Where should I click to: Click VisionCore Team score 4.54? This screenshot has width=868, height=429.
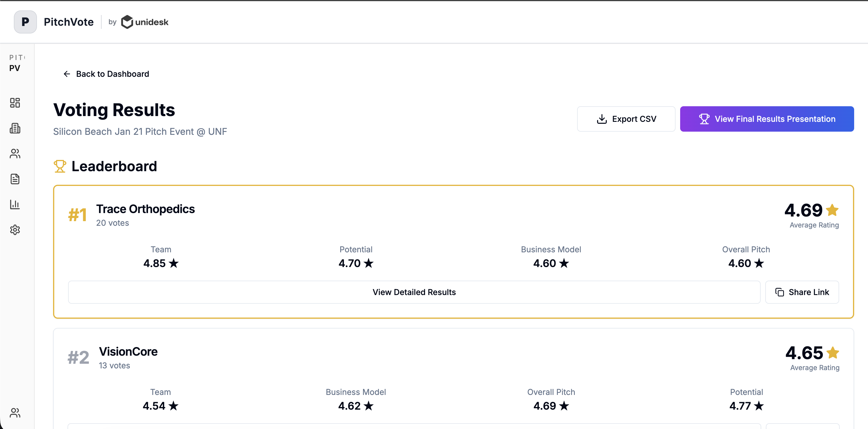point(160,406)
